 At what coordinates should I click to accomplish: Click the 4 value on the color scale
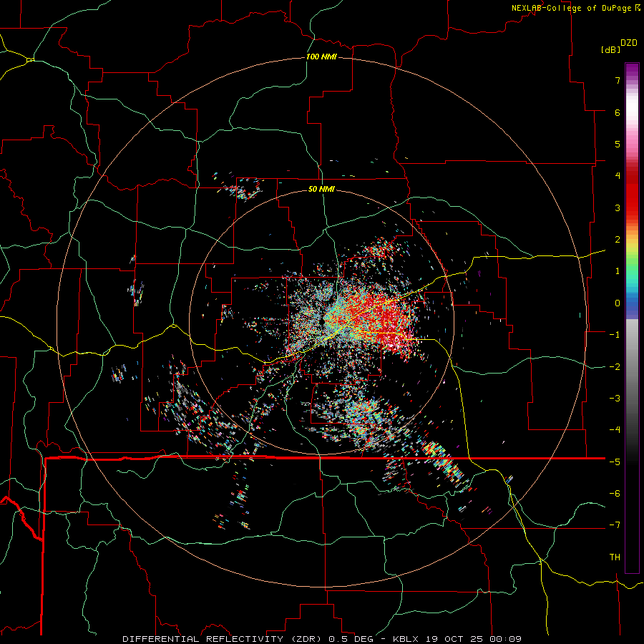pos(618,176)
